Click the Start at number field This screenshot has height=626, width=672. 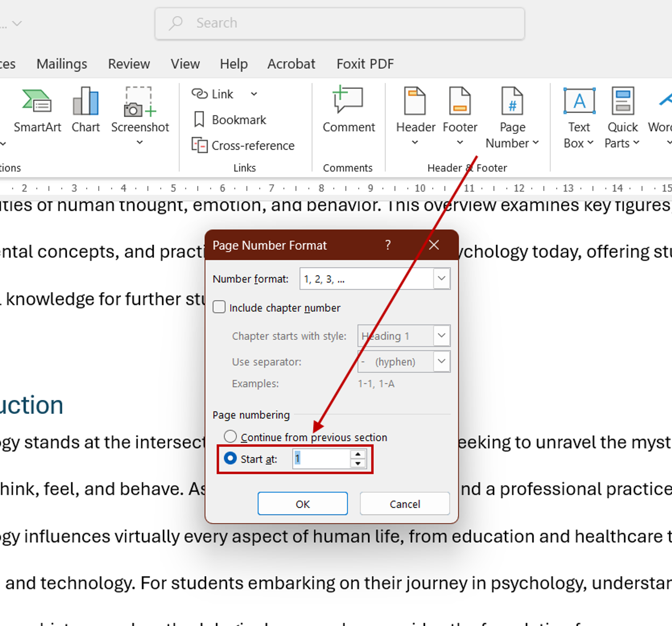pos(321,458)
